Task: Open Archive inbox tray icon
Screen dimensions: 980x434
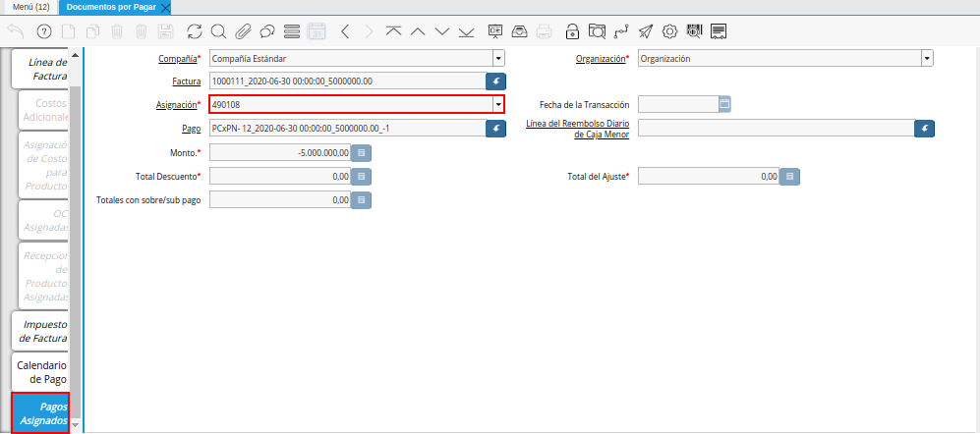Action: [519, 31]
